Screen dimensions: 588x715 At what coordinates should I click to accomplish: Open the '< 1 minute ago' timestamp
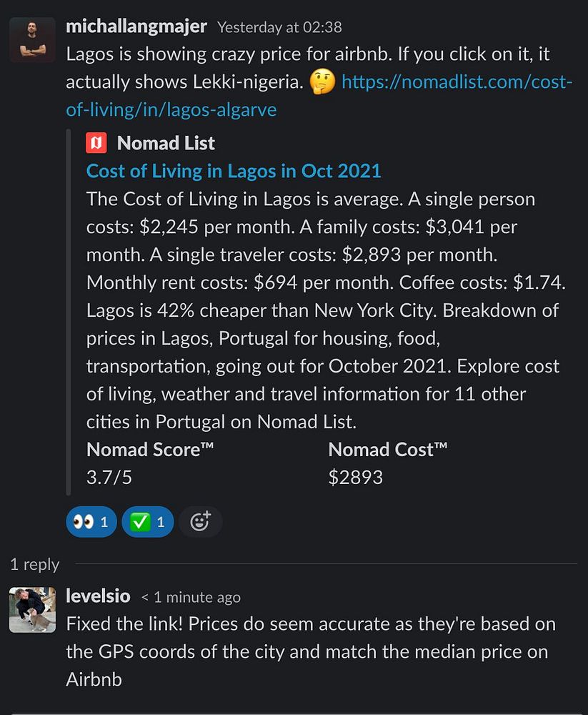(191, 597)
